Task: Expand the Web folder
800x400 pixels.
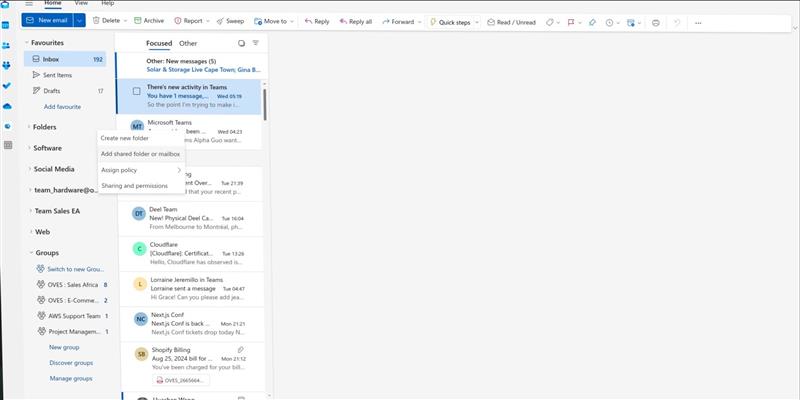Action: [31, 232]
